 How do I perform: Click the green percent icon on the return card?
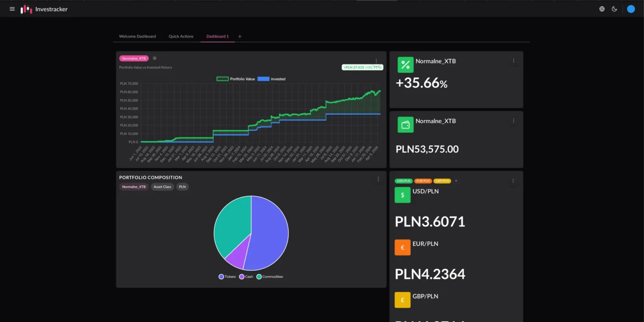tap(405, 65)
